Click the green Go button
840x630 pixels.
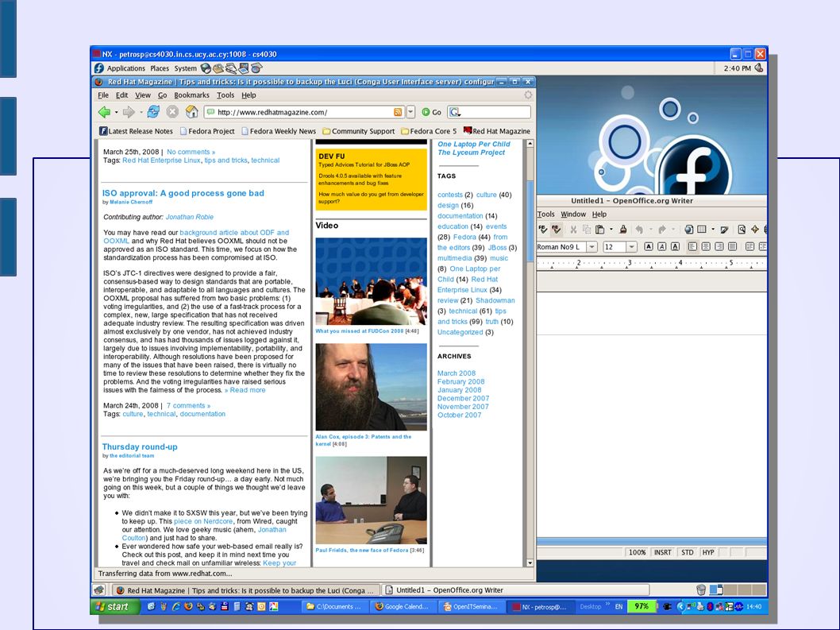431,112
